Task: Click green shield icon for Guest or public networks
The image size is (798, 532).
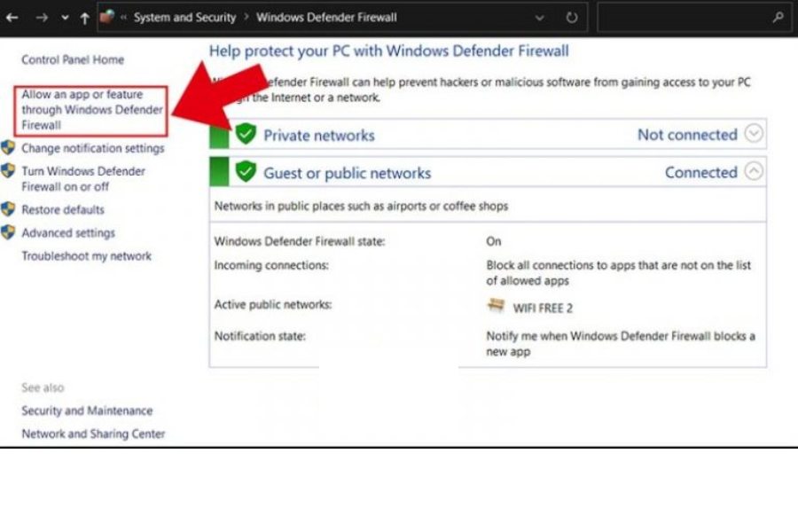Action: pyautogui.click(x=246, y=171)
